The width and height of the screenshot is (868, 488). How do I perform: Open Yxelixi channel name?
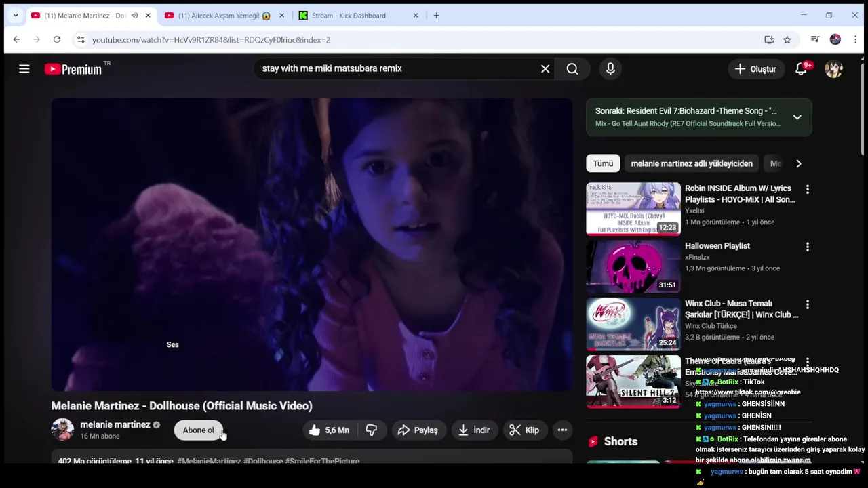pos(696,211)
